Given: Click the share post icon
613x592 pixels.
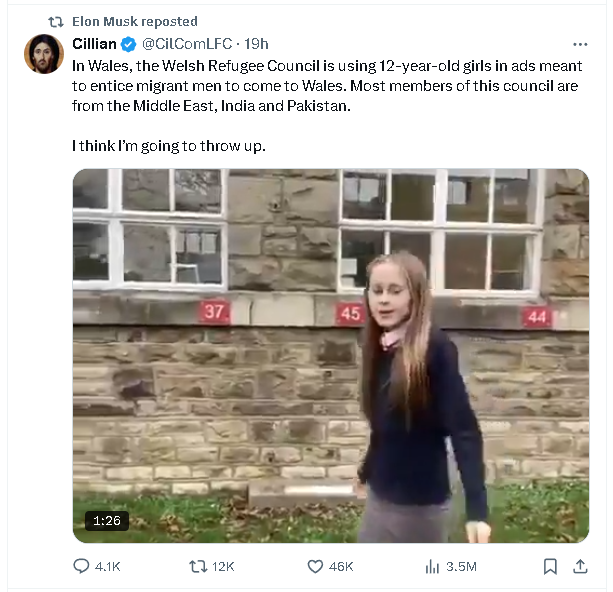Looking at the screenshot, I should pos(580,567).
